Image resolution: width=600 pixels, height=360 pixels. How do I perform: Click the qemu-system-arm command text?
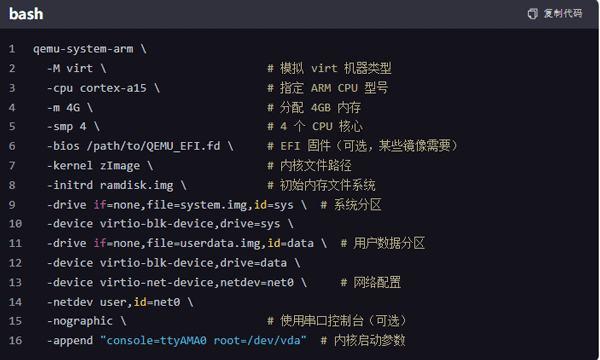tap(83, 49)
